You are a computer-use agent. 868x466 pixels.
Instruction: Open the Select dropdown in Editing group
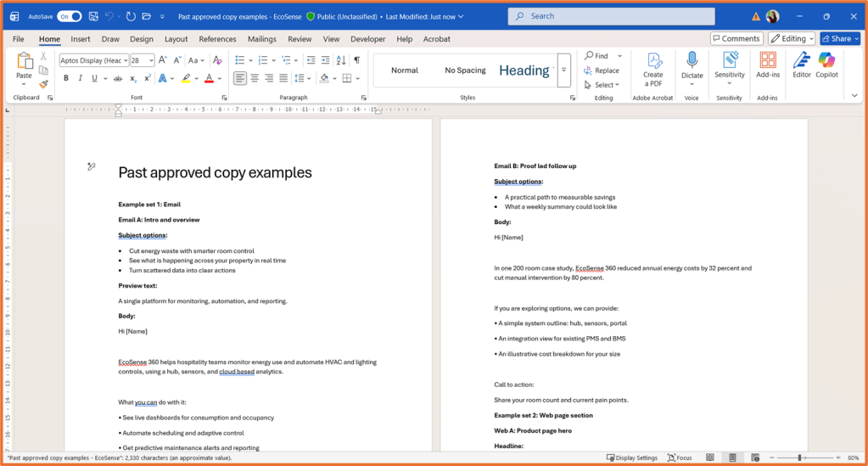point(602,85)
